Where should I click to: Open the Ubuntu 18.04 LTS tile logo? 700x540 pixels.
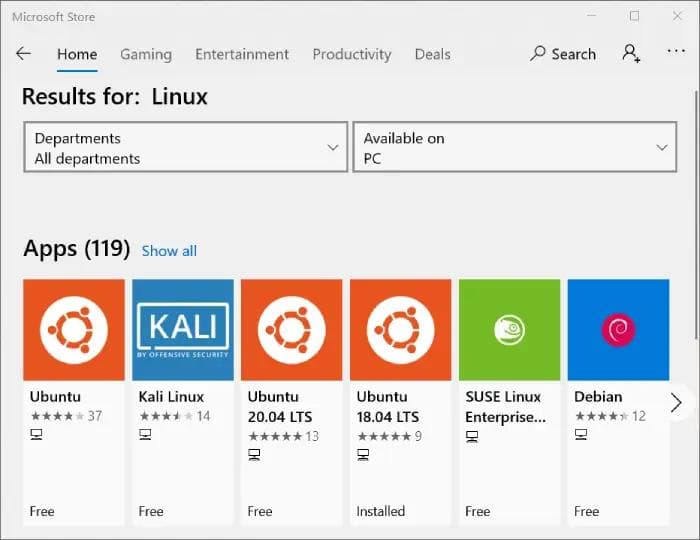point(400,330)
